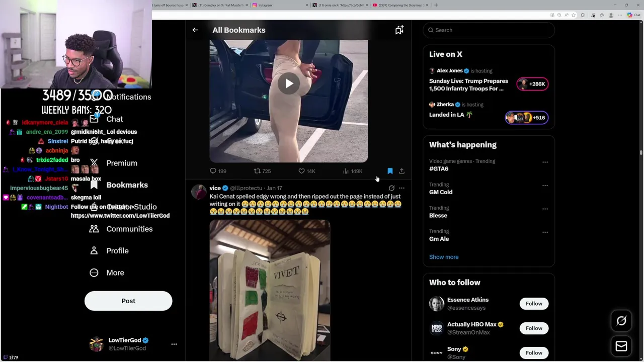The height and width of the screenshot is (362, 644).
Task: Open replies on the post with 199 comments
Action: click(x=218, y=171)
